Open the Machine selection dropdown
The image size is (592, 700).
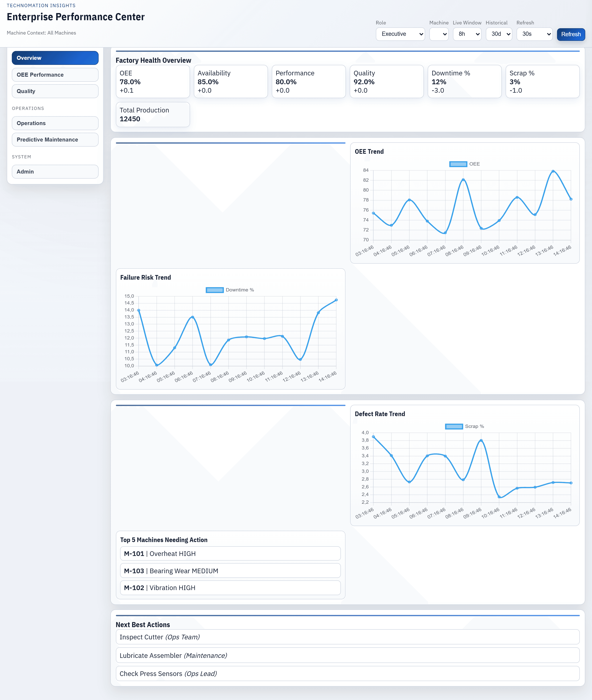tap(439, 34)
